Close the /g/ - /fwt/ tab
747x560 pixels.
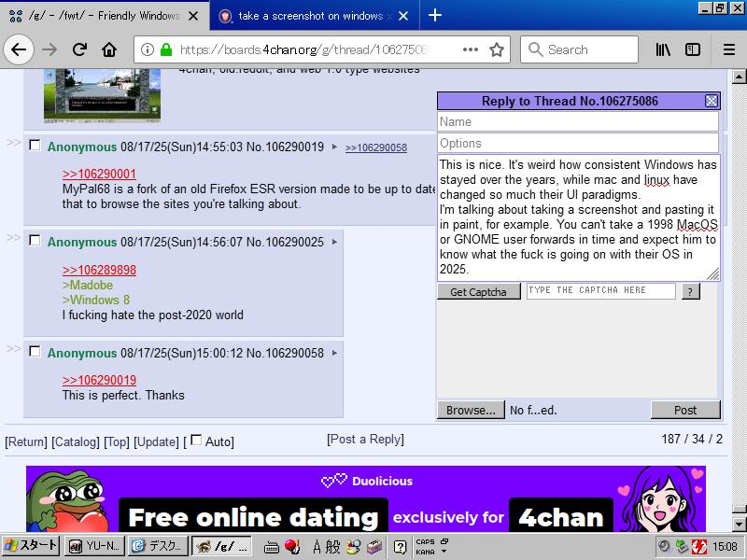(x=193, y=16)
